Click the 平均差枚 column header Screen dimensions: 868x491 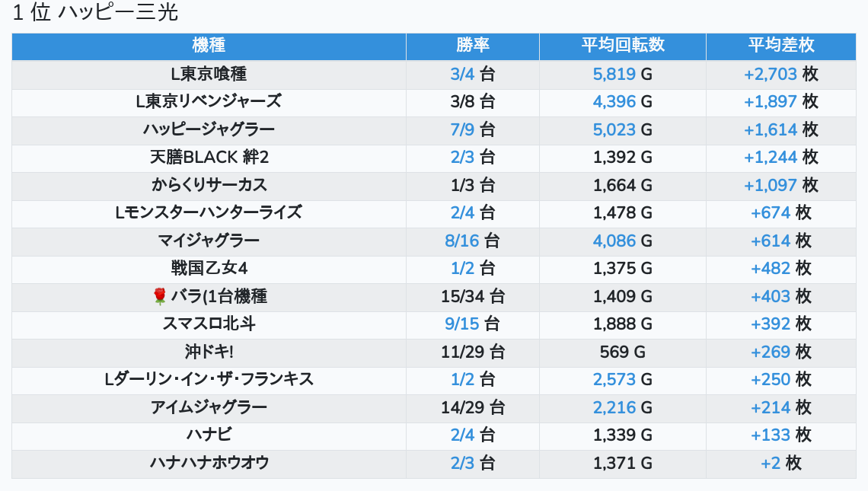(x=780, y=45)
